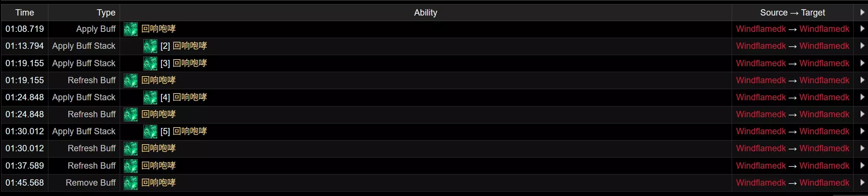The height and width of the screenshot is (196, 868).
Task: Click ability icon in 01:19.155 Refresh Buff row
Action: pos(131,81)
